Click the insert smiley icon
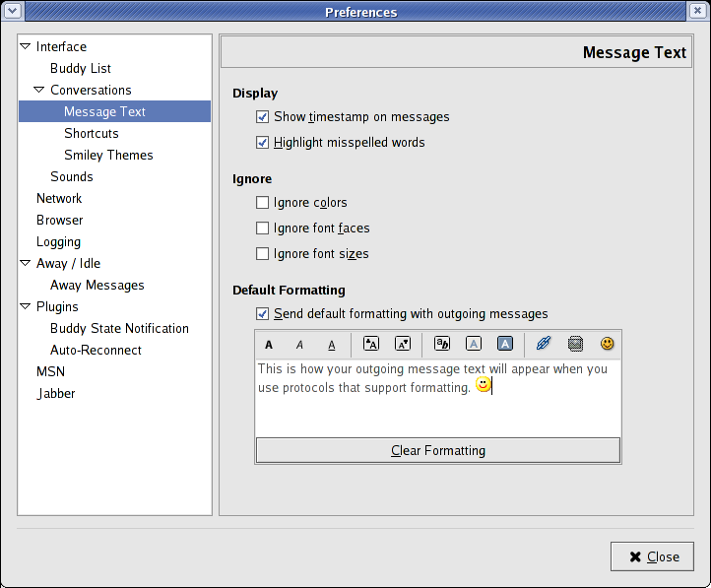Image resolution: width=711 pixels, height=588 pixels. pyautogui.click(x=608, y=344)
